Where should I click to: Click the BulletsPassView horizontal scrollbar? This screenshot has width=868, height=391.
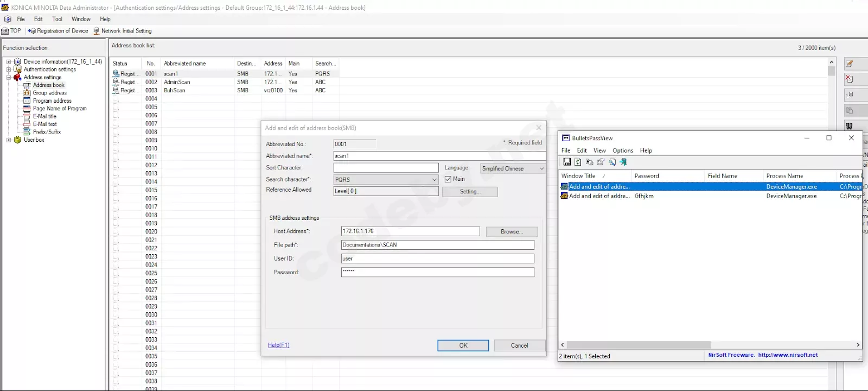639,345
